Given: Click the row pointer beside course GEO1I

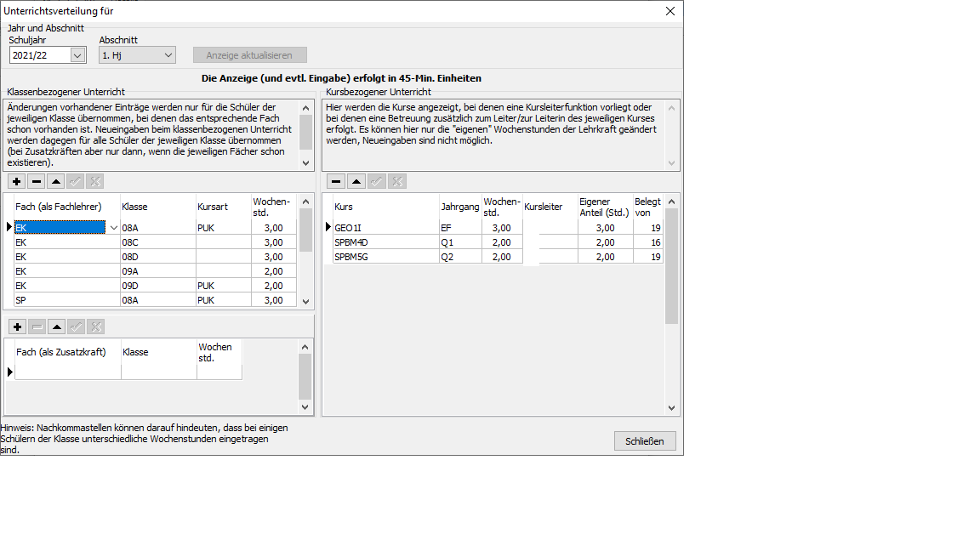Looking at the screenshot, I should pos(328,227).
